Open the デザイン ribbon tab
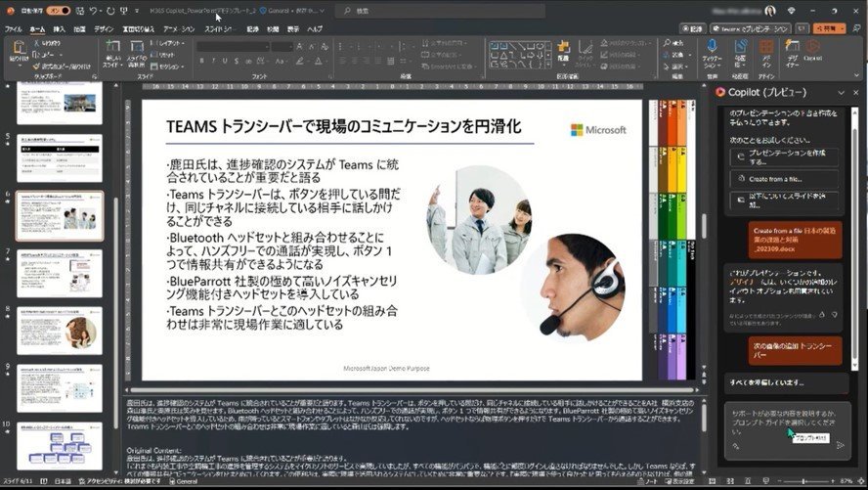The width and height of the screenshot is (868, 490). coord(103,29)
